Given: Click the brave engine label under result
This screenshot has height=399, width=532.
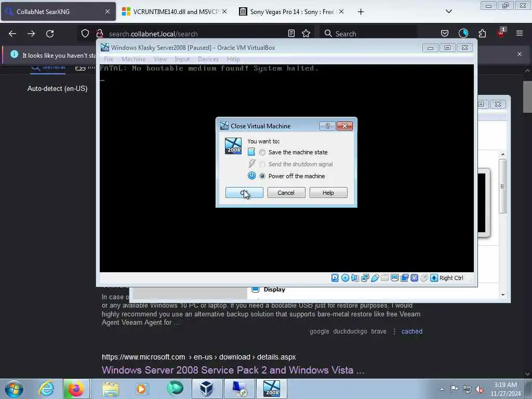Looking at the screenshot, I should (x=379, y=331).
